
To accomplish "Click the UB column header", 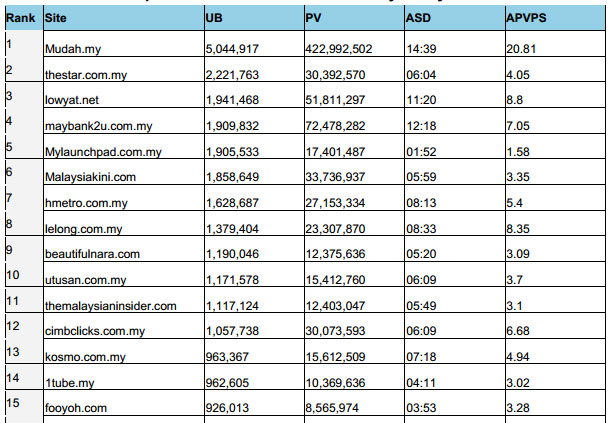I will 213,19.
